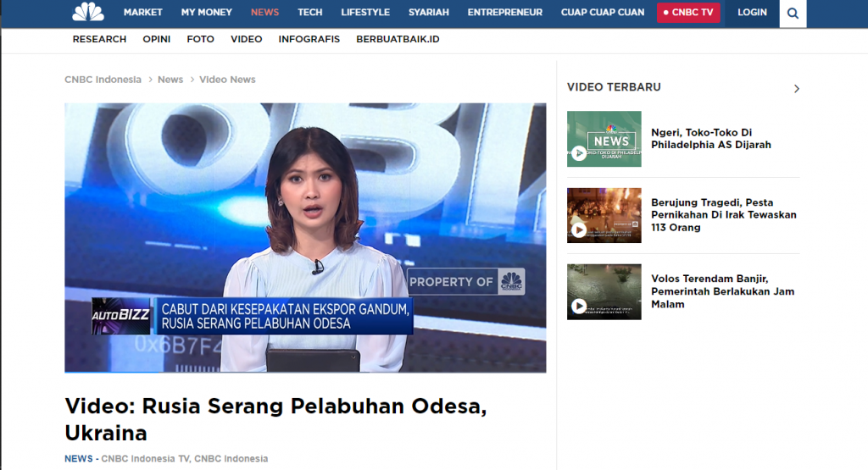Go to the Opini section

pos(157,39)
